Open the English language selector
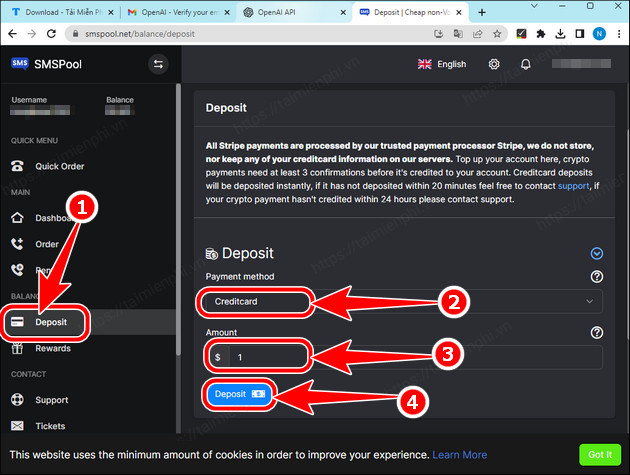 click(441, 64)
